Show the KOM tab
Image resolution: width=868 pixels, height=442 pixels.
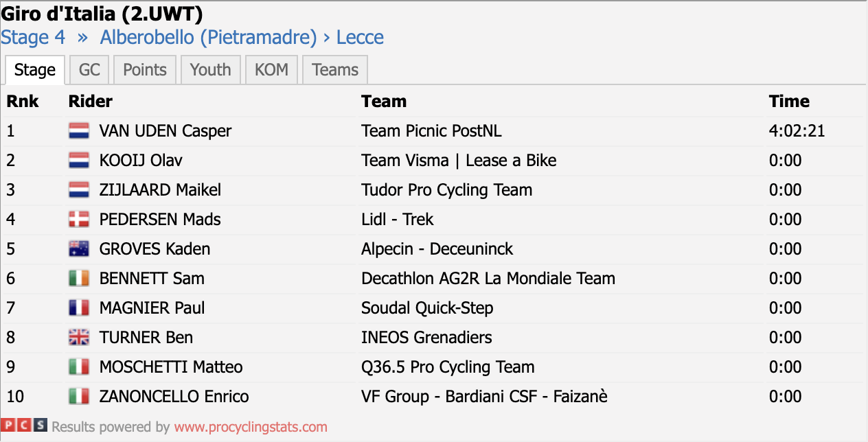[x=271, y=70]
